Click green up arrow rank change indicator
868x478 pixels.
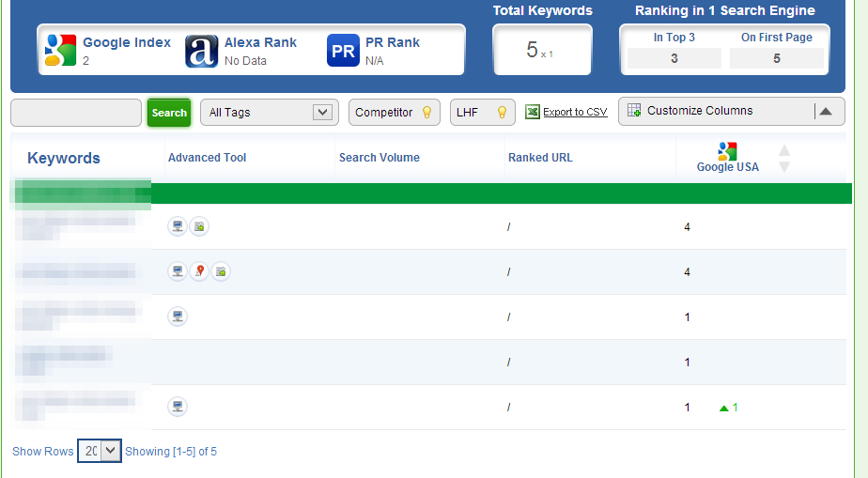[723, 409]
